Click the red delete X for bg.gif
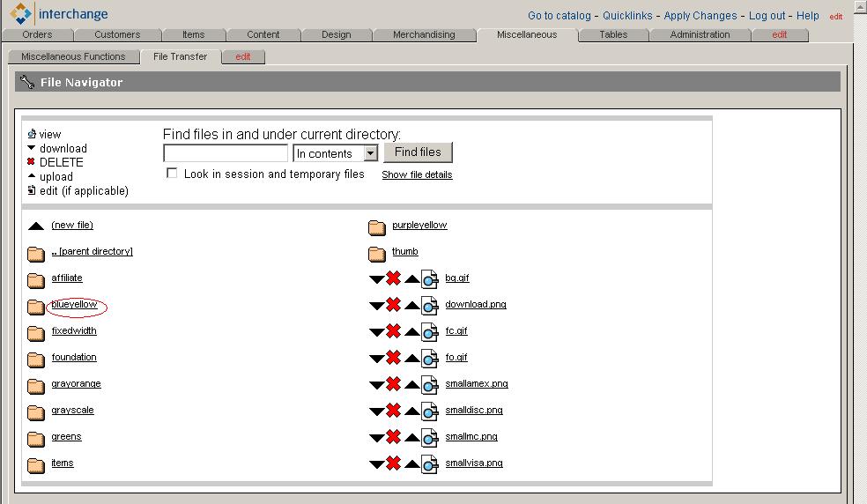Screen dimensions: 867x504 393,278
